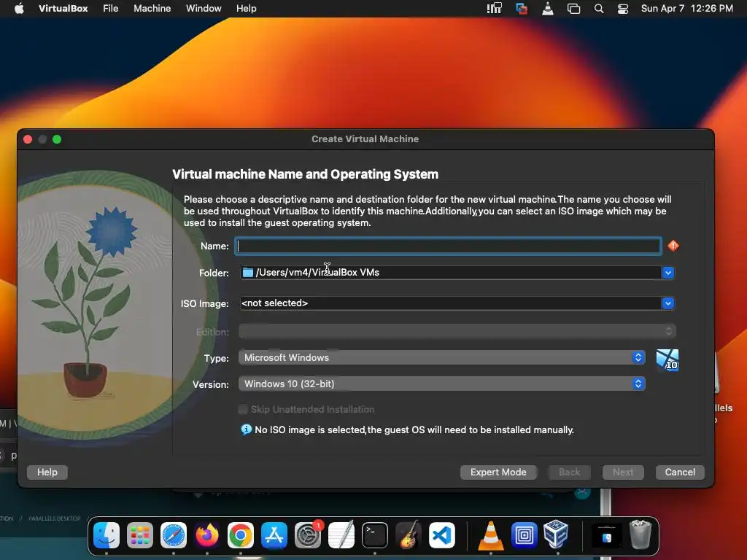
Task: Click the name validation warning icon
Action: pos(673,246)
